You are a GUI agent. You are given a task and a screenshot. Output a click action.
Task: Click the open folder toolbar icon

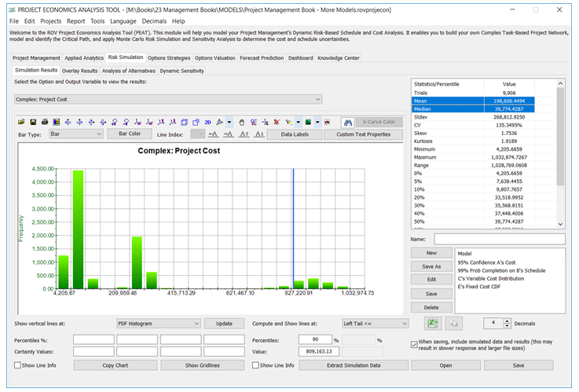click(21, 122)
